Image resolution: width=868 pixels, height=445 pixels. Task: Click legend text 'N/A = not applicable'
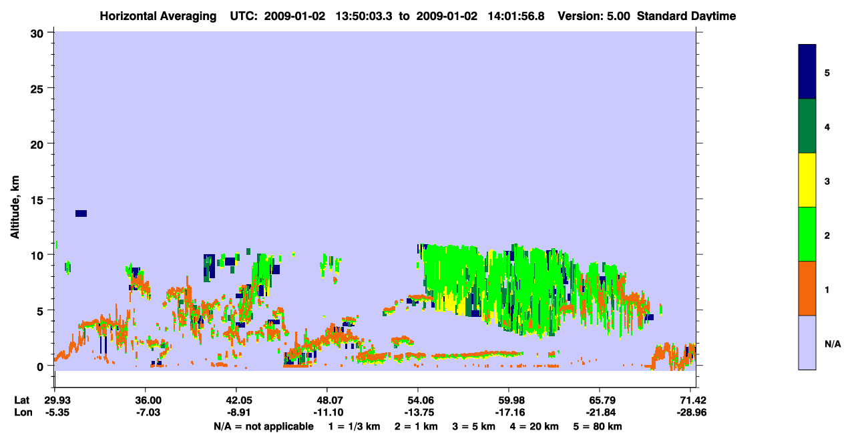click(x=264, y=426)
